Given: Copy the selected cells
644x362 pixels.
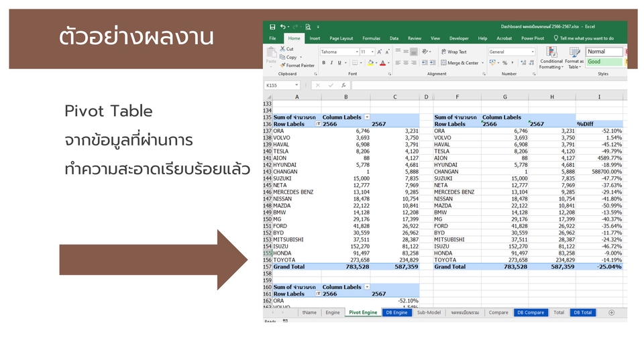Looking at the screenshot, I should click(x=288, y=58).
